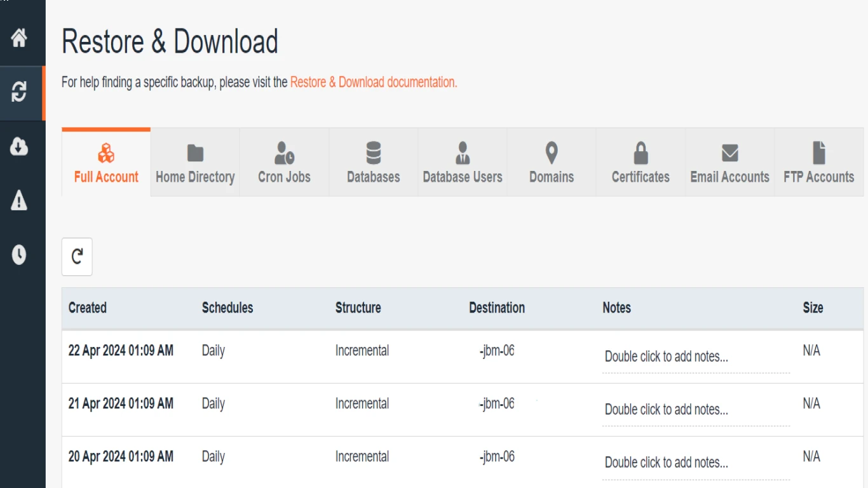Open the Restore & Download sidebar icon
The height and width of the screenshot is (488, 868).
[x=19, y=93]
